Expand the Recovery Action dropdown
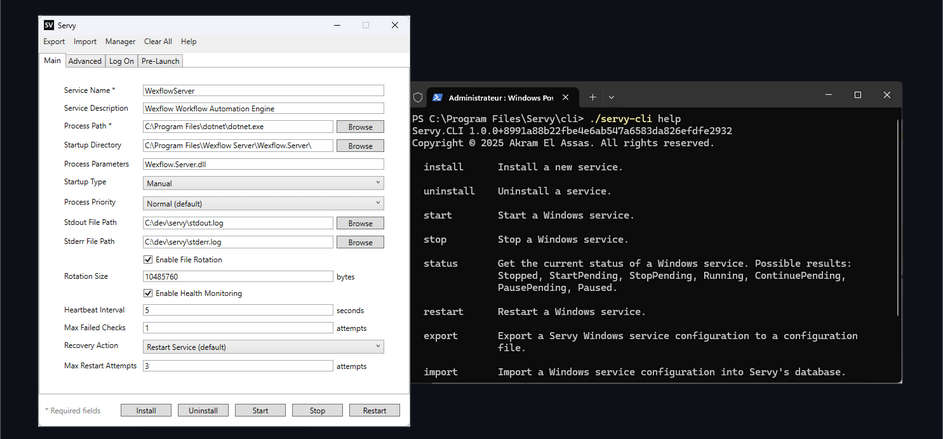This screenshot has width=943, height=439. tap(263, 347)
